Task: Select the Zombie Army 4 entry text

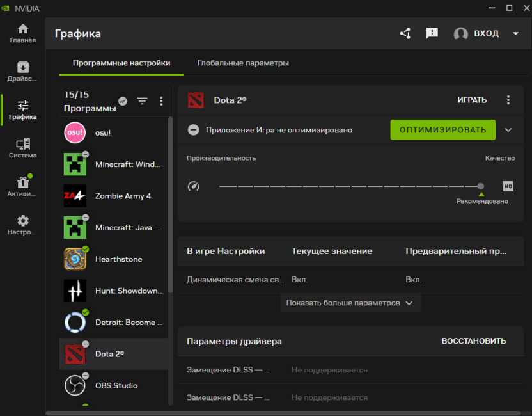Action: click(x=123, y=196)
